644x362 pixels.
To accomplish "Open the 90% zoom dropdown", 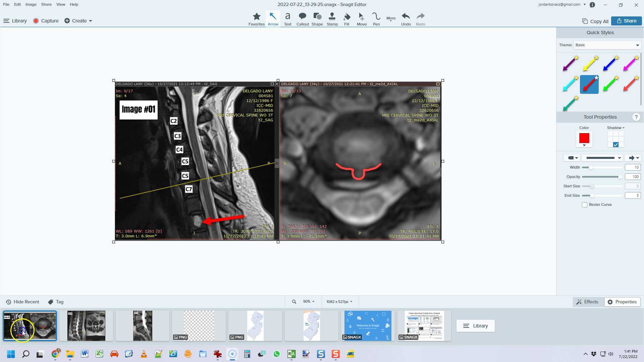I will tap(309, 302).
